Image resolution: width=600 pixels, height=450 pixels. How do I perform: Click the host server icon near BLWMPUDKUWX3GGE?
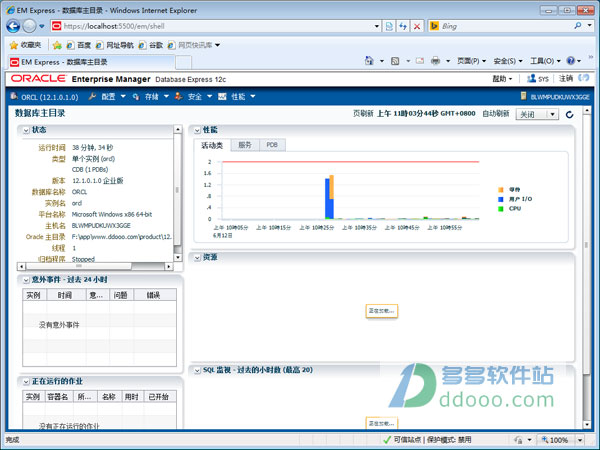[x=523, y=96]
